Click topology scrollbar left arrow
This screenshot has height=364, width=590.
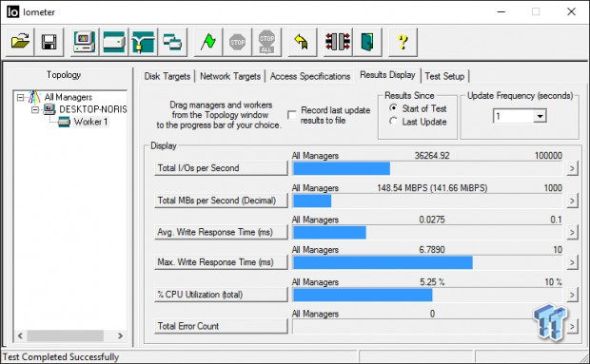(x=20, y=335)
